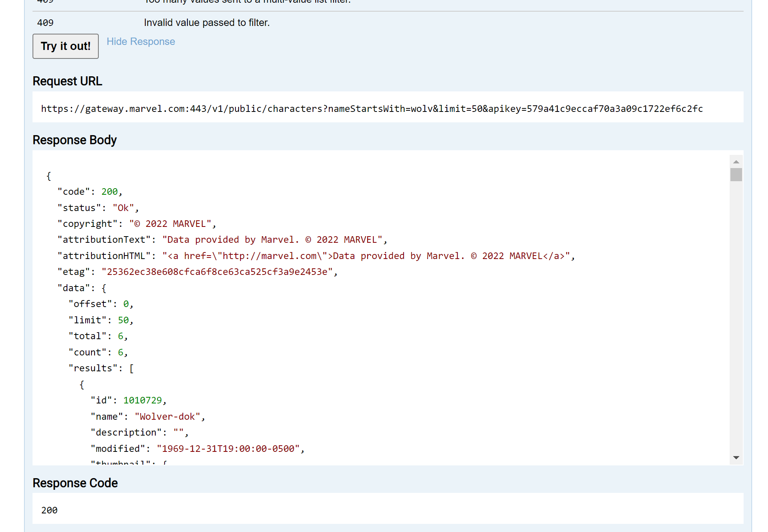This screenshot has width=768, height=532.
Task: Click the Response Body section heading
Action: 75,140
